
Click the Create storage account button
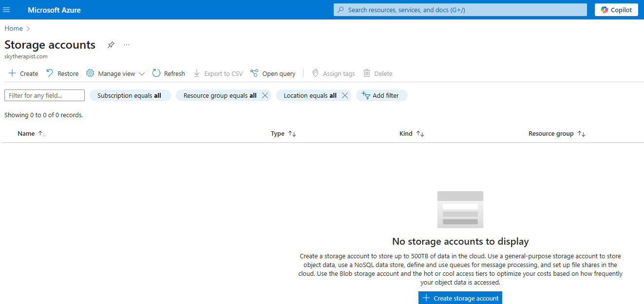460,298
